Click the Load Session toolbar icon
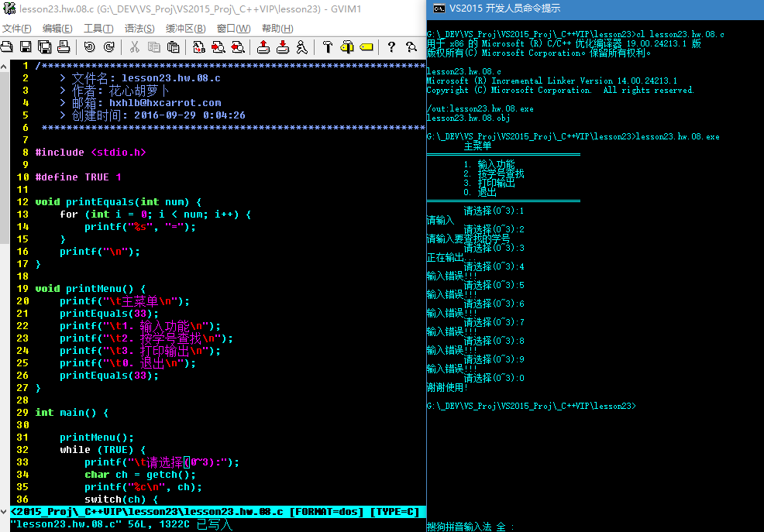The height and width of the screenshot is (532, 764). [263, 46]
